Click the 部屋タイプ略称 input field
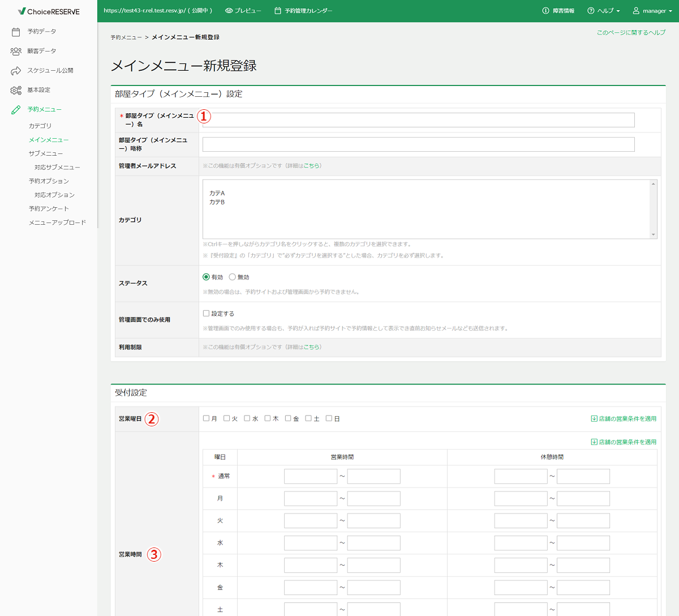This screenshot has width=679, height=616. click(x=419, y=144)
